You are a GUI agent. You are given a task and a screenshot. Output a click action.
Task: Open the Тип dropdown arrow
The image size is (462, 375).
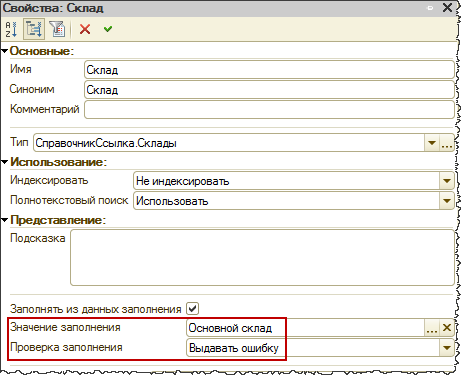coord(432,143)
